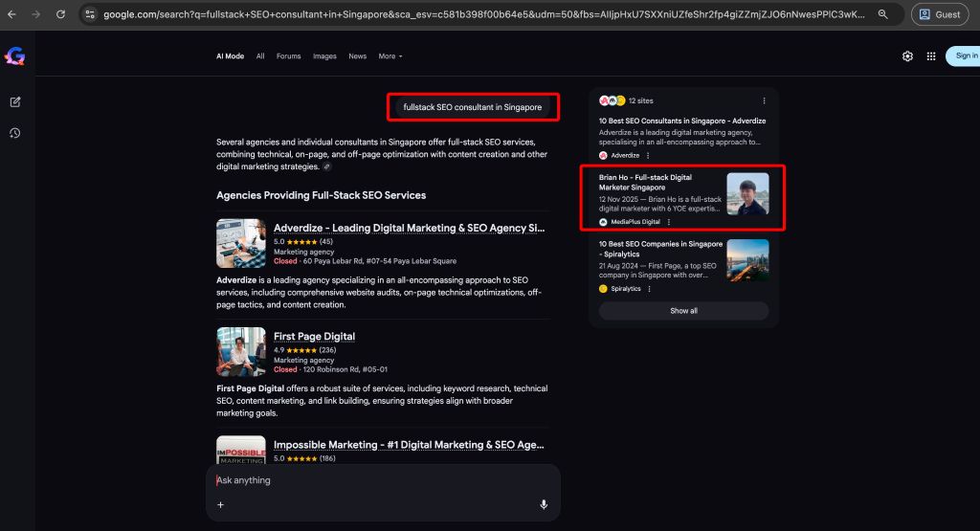The image size is (980, 531).
Task: Click the query bubble 'fullstack SEO consultant in Singapore'
Action: point(473,107)
